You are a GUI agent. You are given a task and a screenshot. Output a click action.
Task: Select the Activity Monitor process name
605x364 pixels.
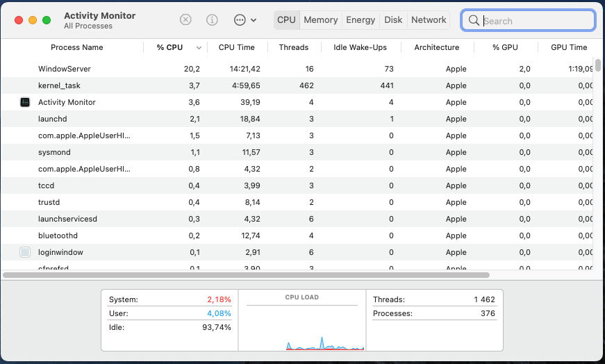(x=67, y=102)
